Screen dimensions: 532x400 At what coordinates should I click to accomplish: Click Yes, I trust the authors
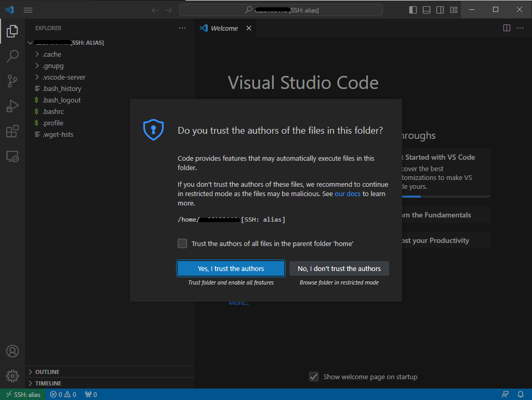coord(231,268)
